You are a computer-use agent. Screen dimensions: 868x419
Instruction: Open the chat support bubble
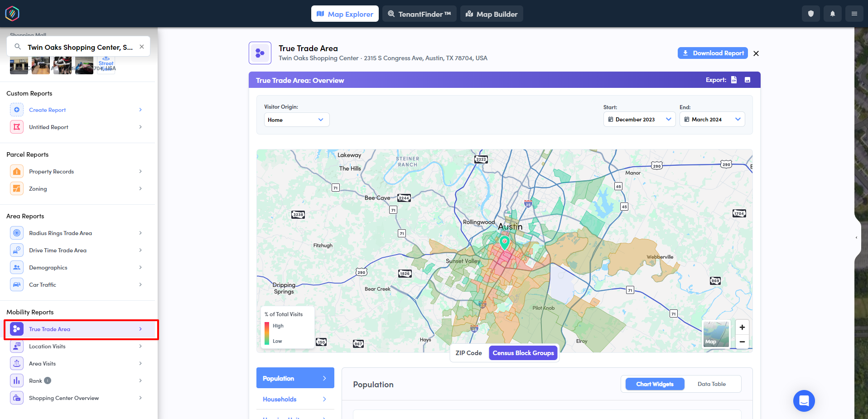pyautogui.click(x=804, y=401)
